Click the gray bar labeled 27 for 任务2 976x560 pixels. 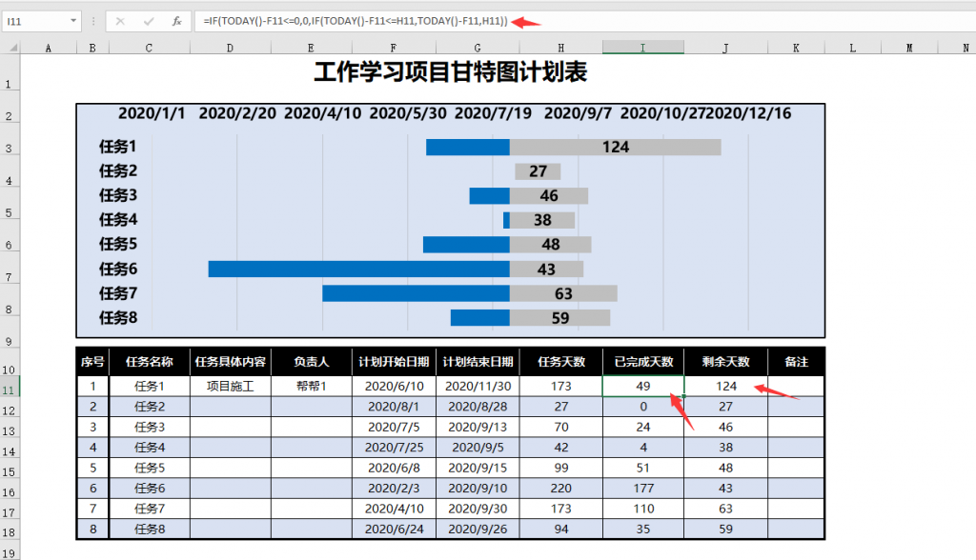pos(538,171)
